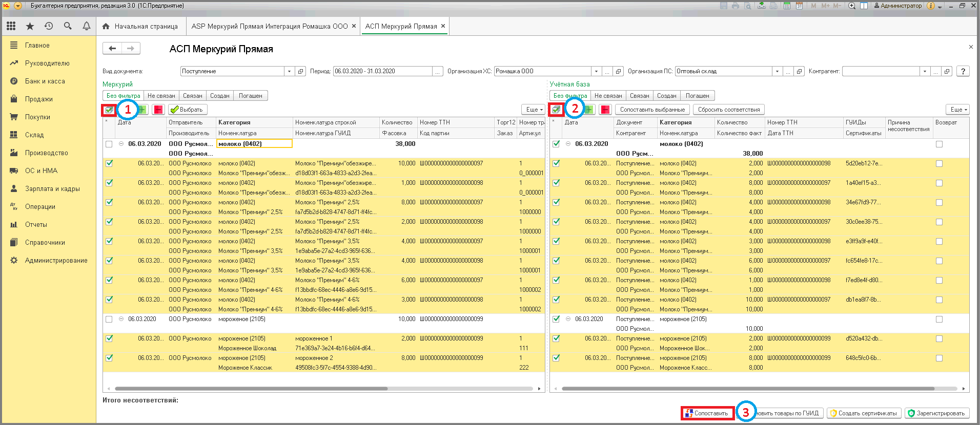
Task: Open Еще menu in Учётная база panel
Action: point(957,110)
